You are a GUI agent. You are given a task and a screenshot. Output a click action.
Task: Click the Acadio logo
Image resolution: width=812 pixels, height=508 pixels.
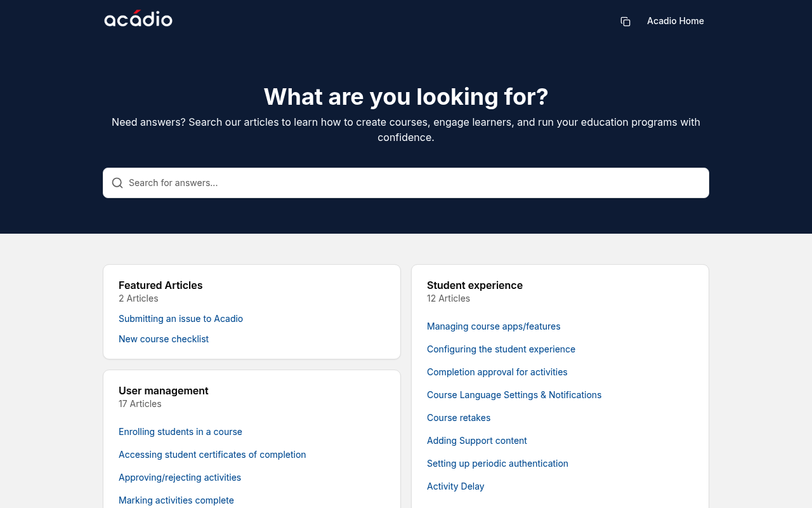(138, 19)
